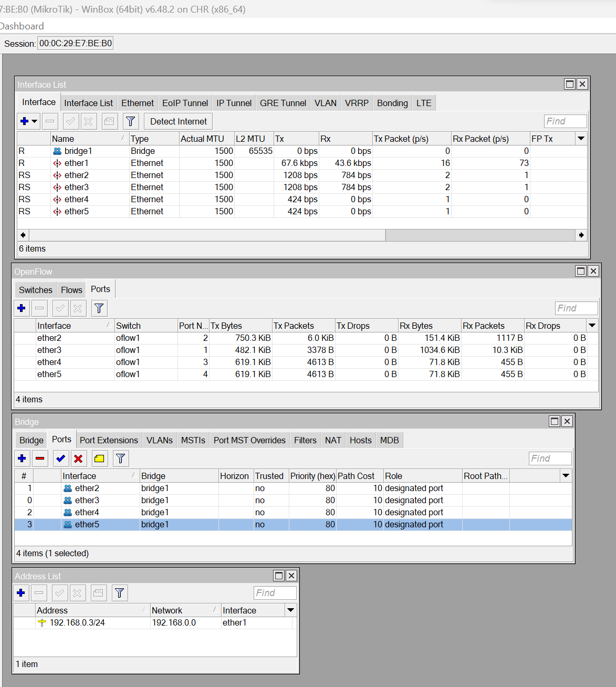
Task: Open filter funnel in OpenFlow toolbar
Action: [x=99, y=308]
